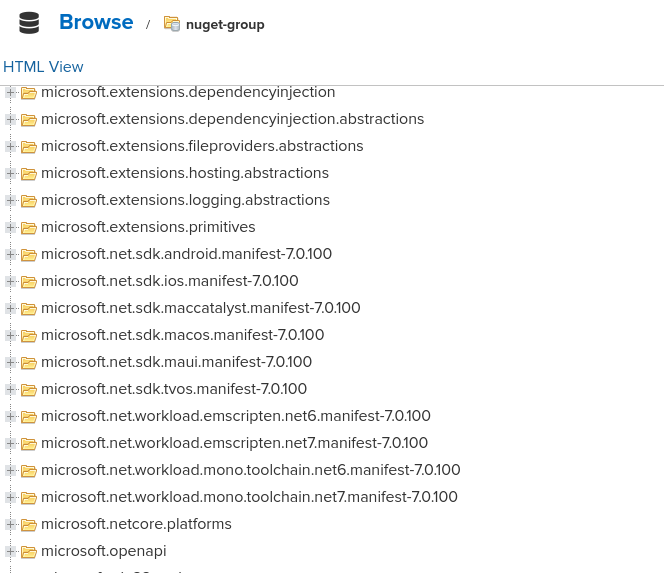Open the Browse breadcrumb link
The image size is (664, 573).
[x=96, y=22]
